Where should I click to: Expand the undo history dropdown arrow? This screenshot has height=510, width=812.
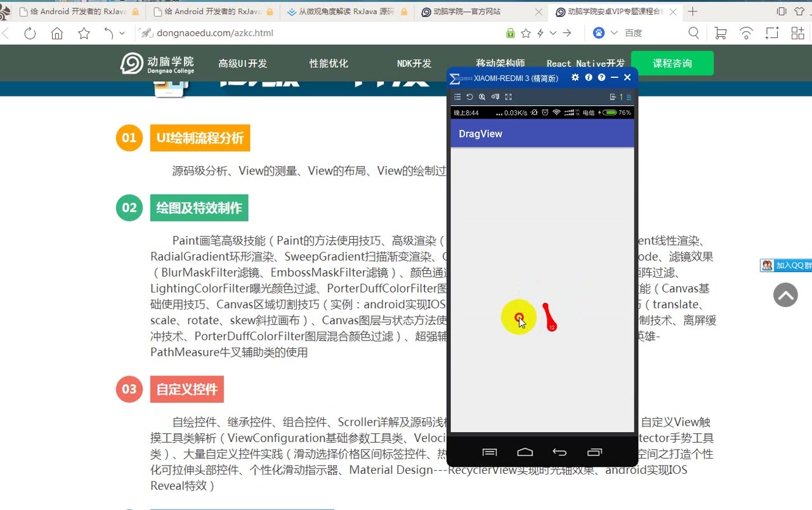click(x=121, y=34)
